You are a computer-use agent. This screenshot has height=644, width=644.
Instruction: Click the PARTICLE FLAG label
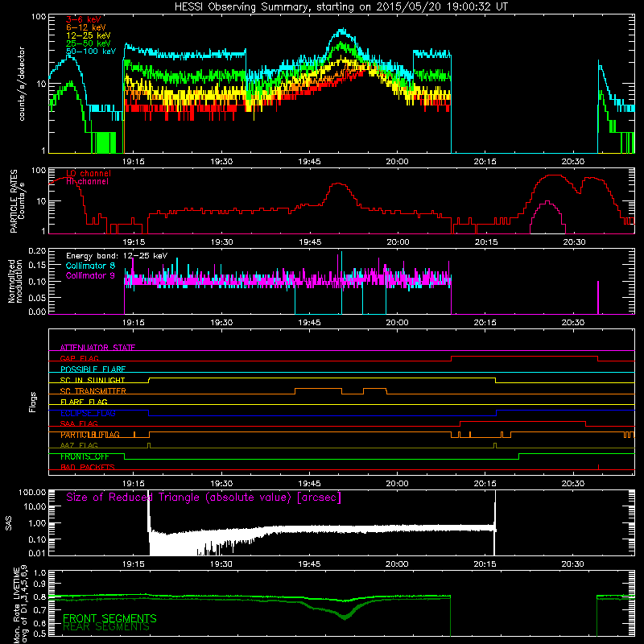pos(90,435)
